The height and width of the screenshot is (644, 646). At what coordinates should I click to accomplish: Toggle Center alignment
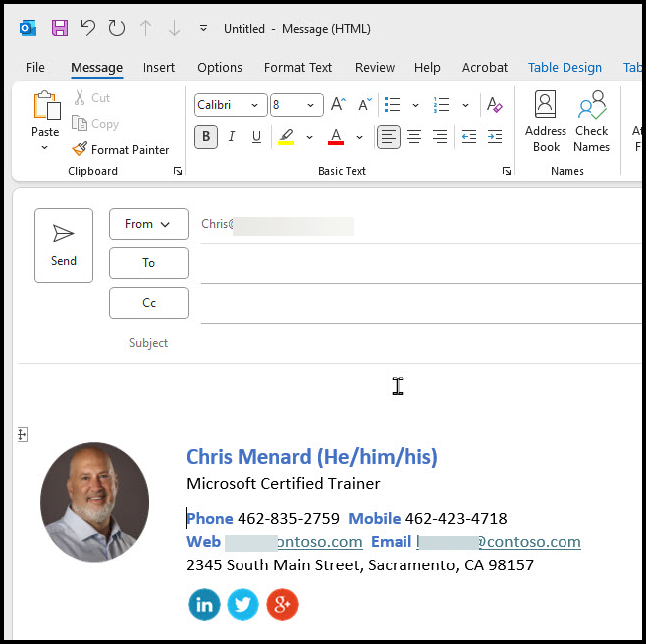pyautogui.click(x=414, y=137)
